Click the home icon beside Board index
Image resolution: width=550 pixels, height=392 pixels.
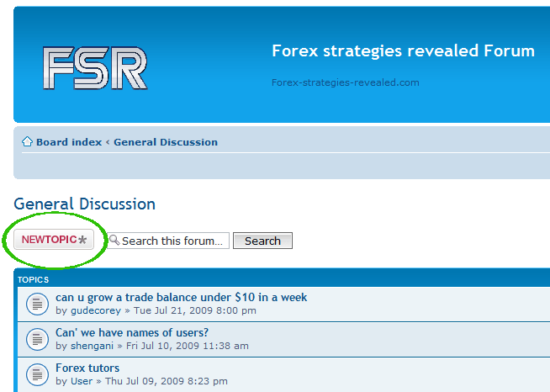(27, 142)
